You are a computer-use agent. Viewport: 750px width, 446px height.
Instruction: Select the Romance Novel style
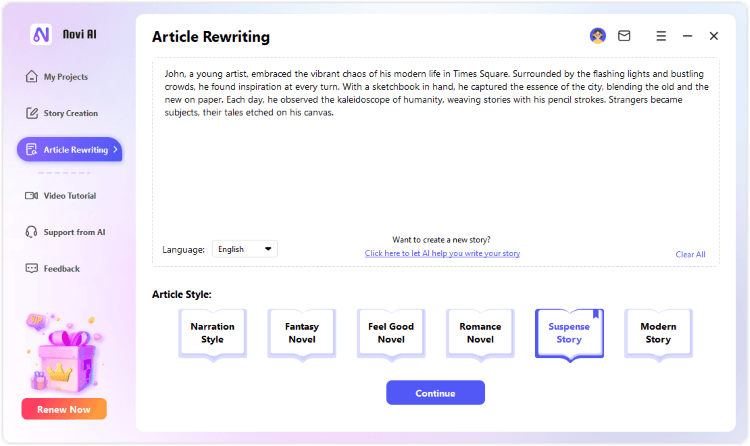point(480,334)
